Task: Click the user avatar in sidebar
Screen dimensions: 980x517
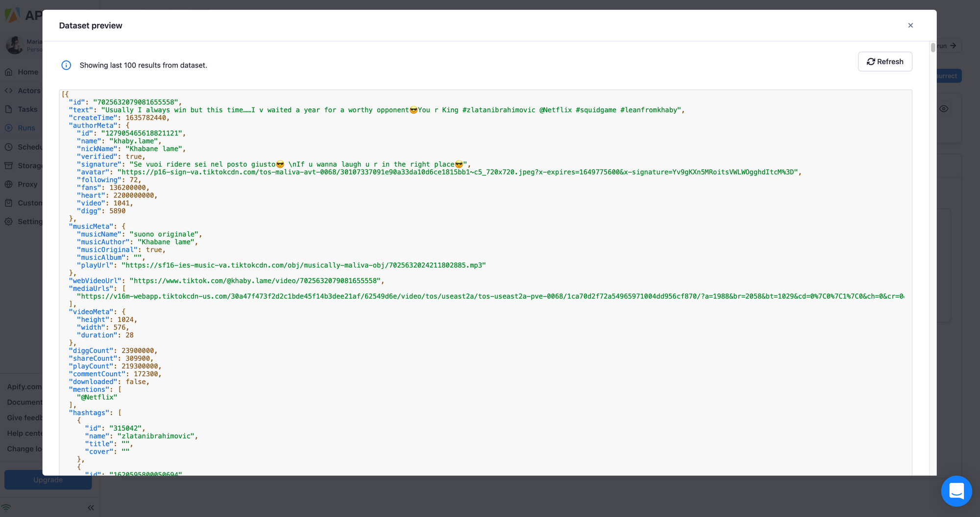Action: (x=14, y=45)
